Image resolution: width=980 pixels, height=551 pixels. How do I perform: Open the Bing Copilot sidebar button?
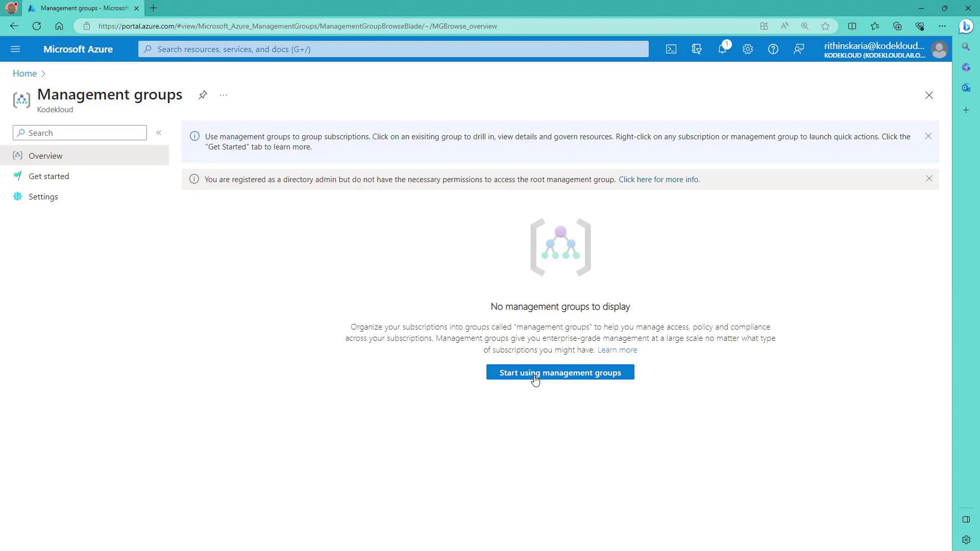coord(966,26)
